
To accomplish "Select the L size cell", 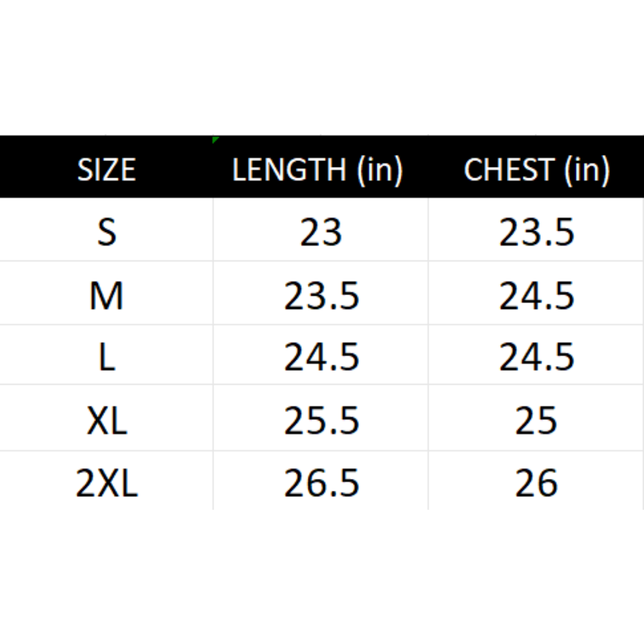I will [x=107, y=357].
